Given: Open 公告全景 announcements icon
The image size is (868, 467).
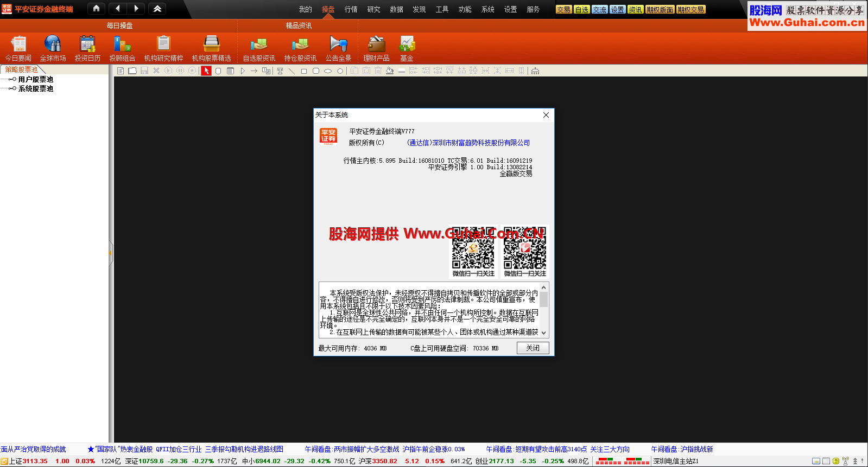Looking at the screenshot, I should click(338, 48).
